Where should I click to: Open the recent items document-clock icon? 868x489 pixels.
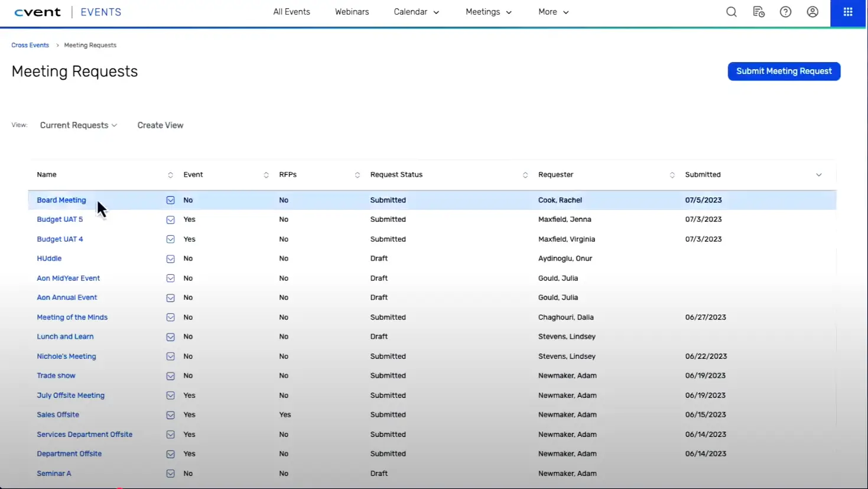point(759,12)
